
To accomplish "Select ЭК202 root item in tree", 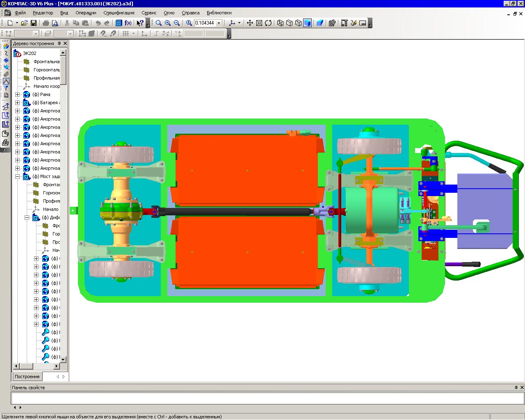I will point(29,53).
